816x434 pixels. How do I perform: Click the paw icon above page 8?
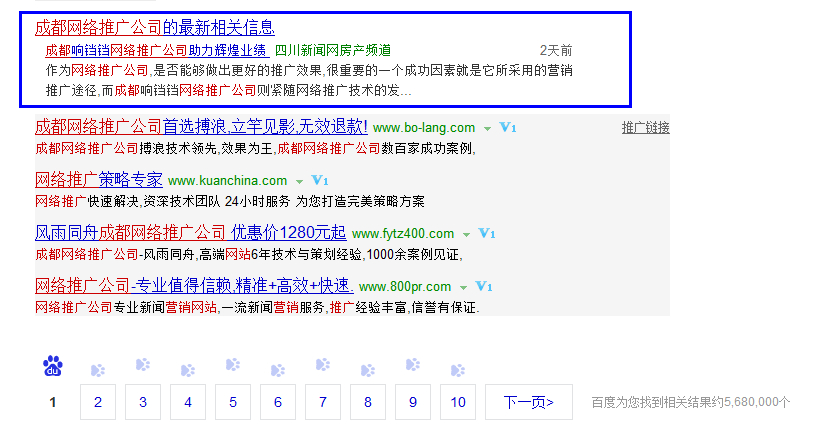pyautogui.click(x=368, y=371)
